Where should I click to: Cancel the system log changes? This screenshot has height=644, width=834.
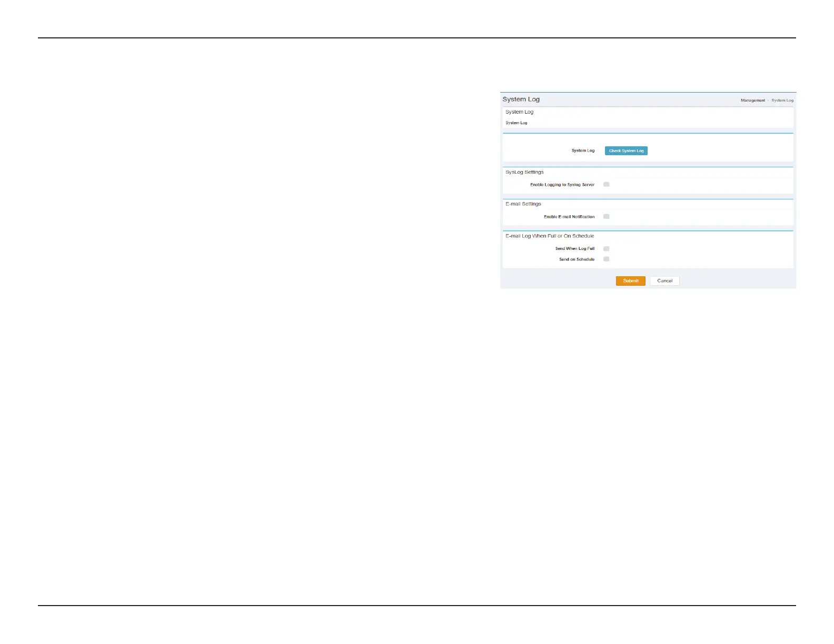pyautogui.click(x=664, y=281)
